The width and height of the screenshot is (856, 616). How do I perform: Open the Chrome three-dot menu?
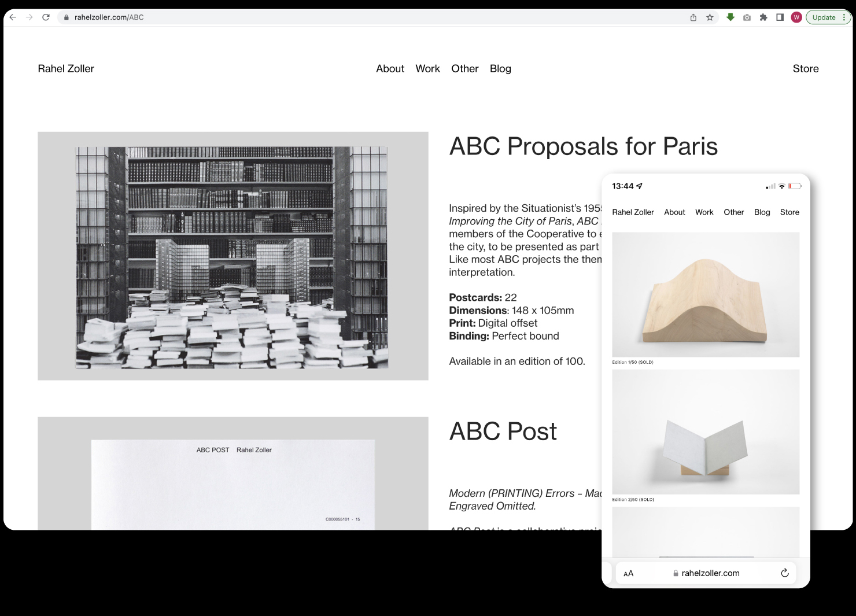[844, 17]
